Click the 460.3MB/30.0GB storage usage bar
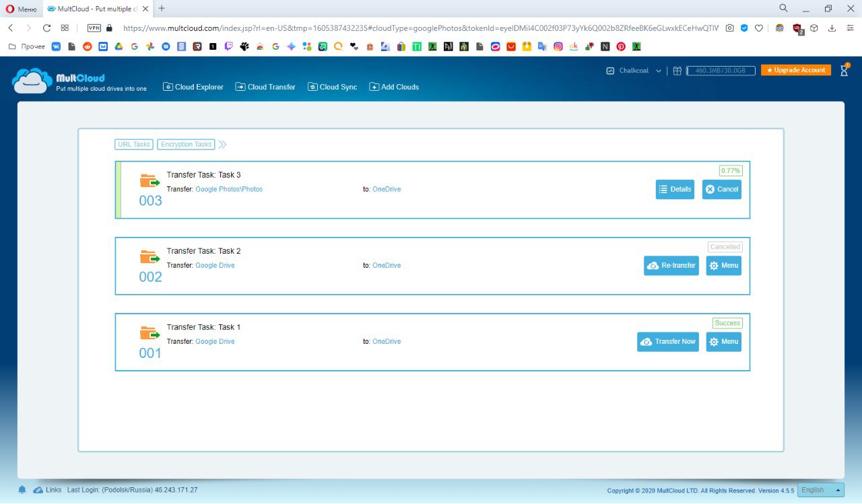862x504 pixels. pyautogui.click(x=720, y=71)
